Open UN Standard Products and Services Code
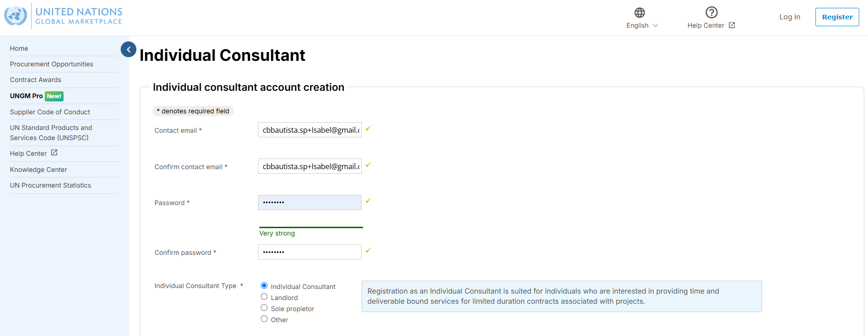The height and width of the screenshot is (336, 868). [51, 133]
